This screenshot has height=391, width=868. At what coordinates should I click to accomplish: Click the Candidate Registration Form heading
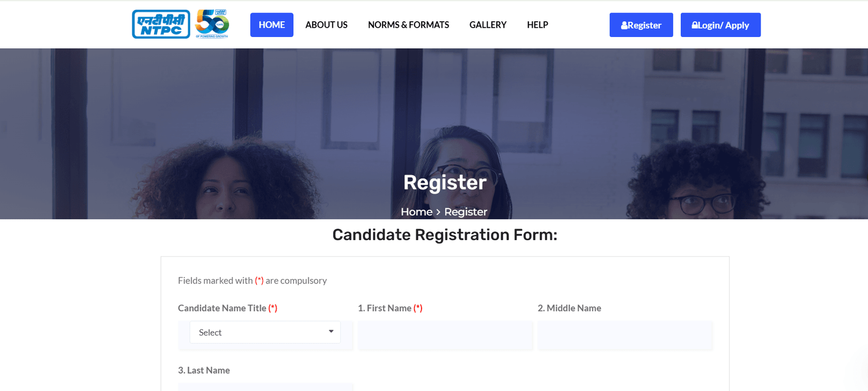444,235
